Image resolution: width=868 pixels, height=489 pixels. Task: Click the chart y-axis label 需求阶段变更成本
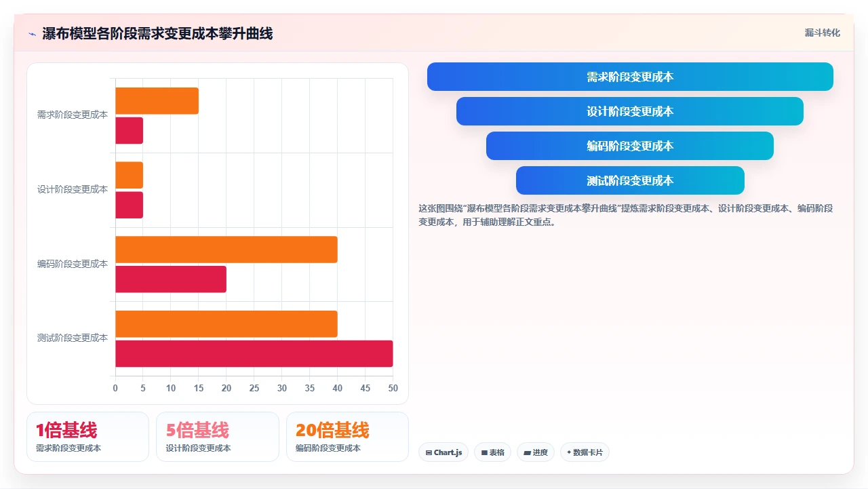click(x=72, y=115)
